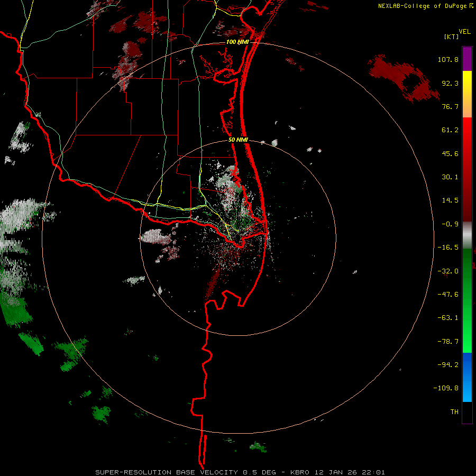Image resolution: width=476 pixels, height=476 pixels.
Task: Click the 30.1 velocity scale value
Action: click(450, 177)
